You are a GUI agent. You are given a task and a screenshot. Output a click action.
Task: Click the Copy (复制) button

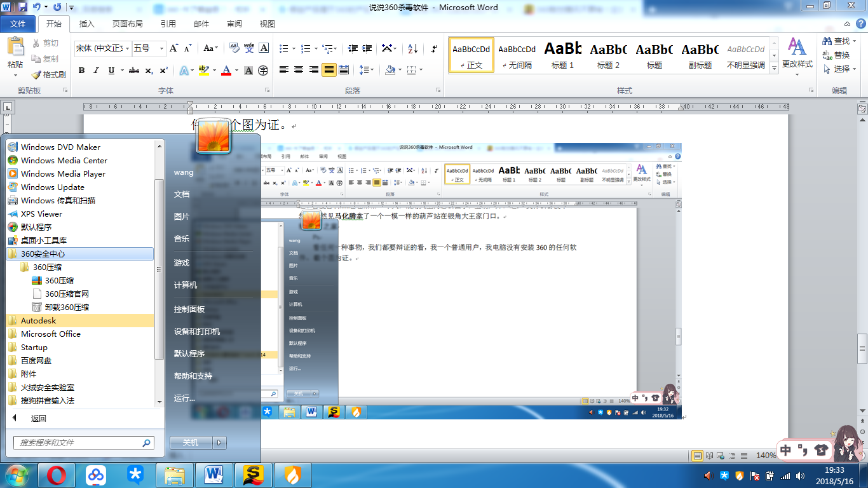(x=45, y=59)
